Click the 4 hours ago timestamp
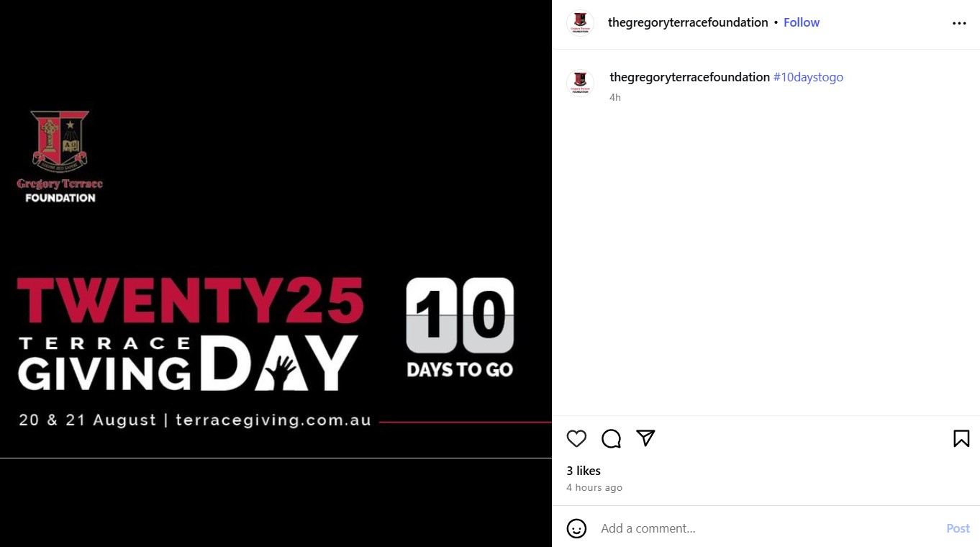 coord(594,487)
